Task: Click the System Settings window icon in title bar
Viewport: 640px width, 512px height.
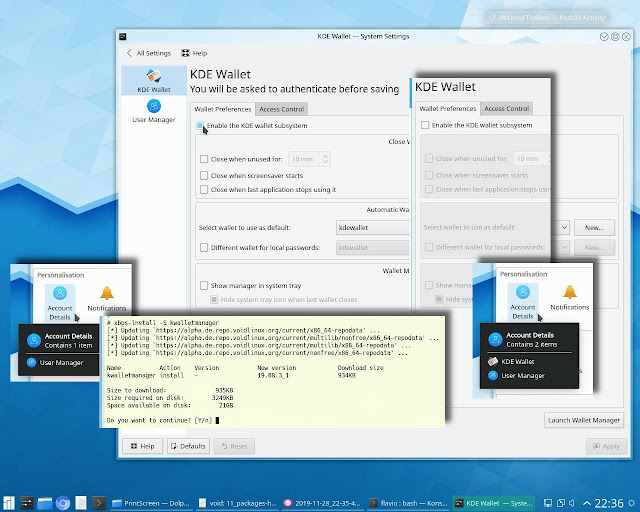Action: [122, 36]
